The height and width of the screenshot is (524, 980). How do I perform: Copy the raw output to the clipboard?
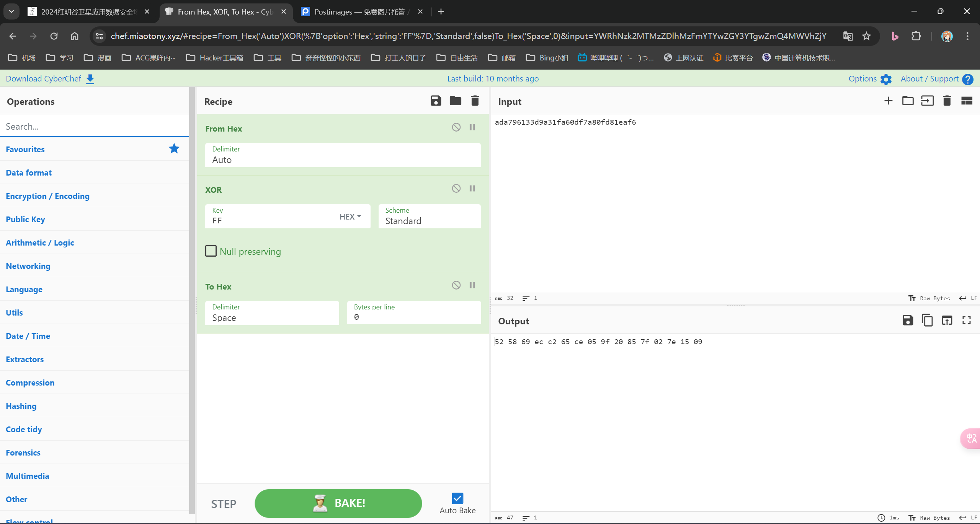coord(927,321)
